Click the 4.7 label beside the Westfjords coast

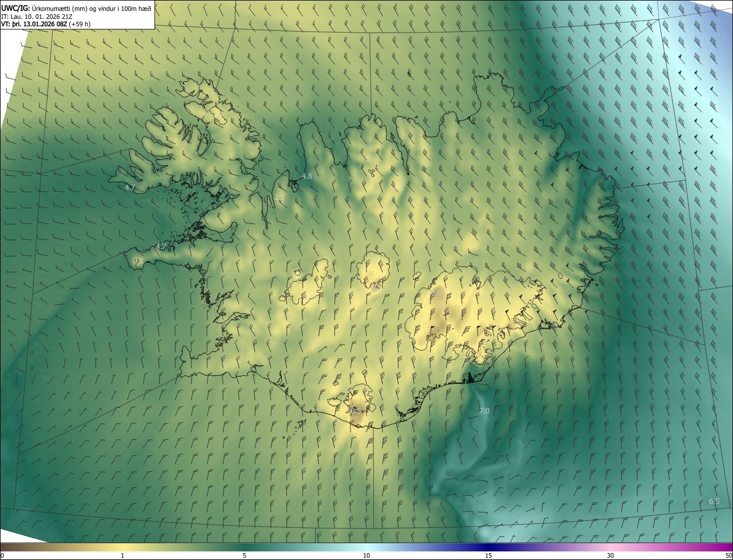tap(130, 187)
